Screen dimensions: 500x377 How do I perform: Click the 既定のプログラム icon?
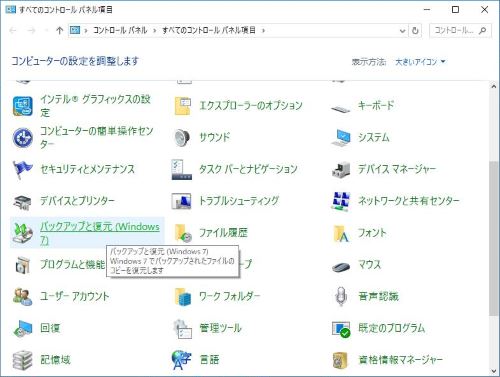coord(341,329)
